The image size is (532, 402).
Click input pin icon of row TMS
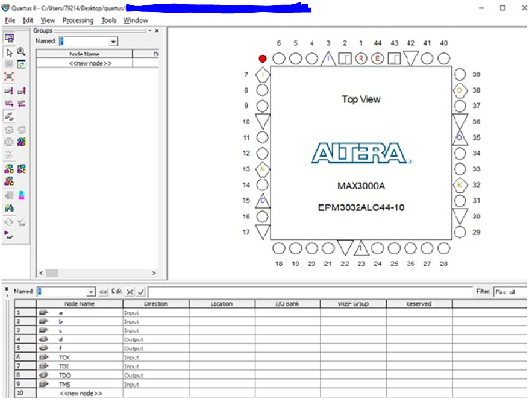coord(43,384)
